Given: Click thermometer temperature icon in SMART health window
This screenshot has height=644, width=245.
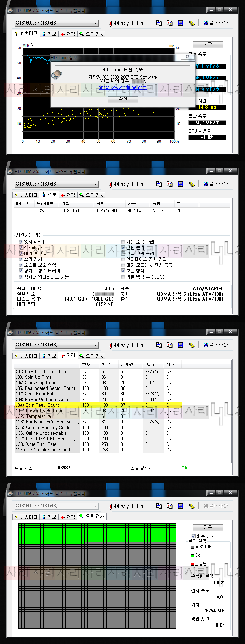Looking at the screenshot, I should coord(110,345).
